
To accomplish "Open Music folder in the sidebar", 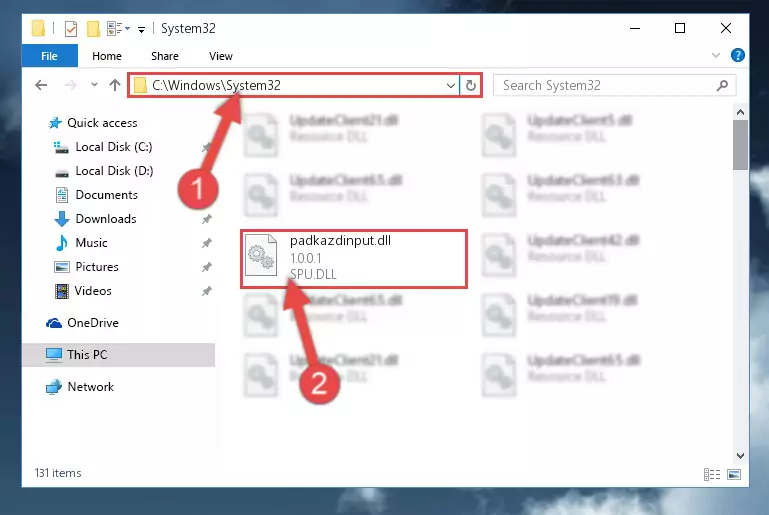I will tap(91, 243).
